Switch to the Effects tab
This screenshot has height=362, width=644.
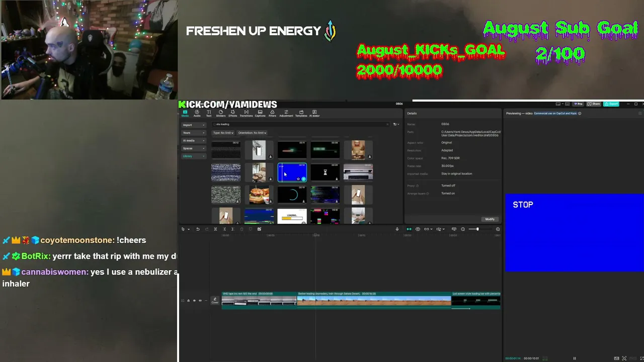click(232, 114)
